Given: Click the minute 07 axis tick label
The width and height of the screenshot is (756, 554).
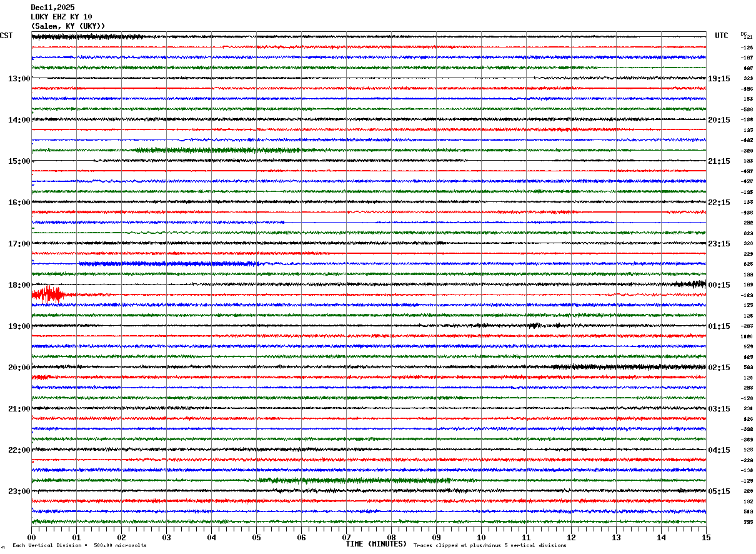Looking at the screenshot, I should [x=346, y=537].
